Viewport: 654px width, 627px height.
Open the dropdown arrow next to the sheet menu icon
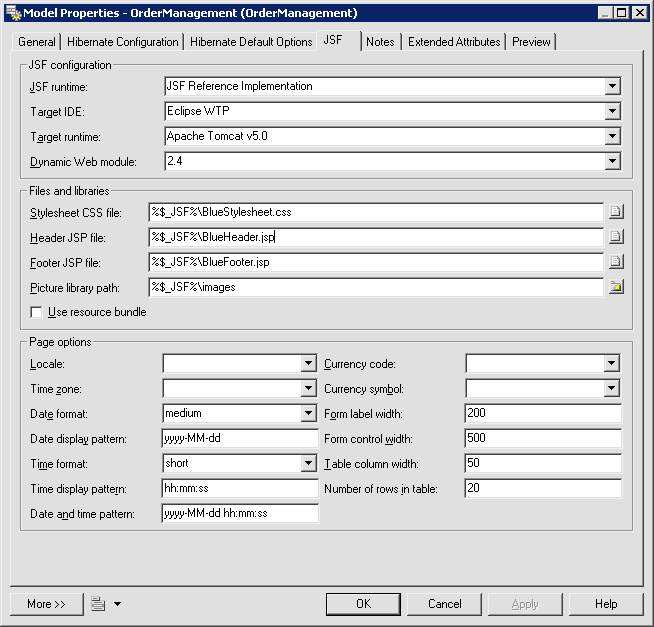tap(118, 604)
